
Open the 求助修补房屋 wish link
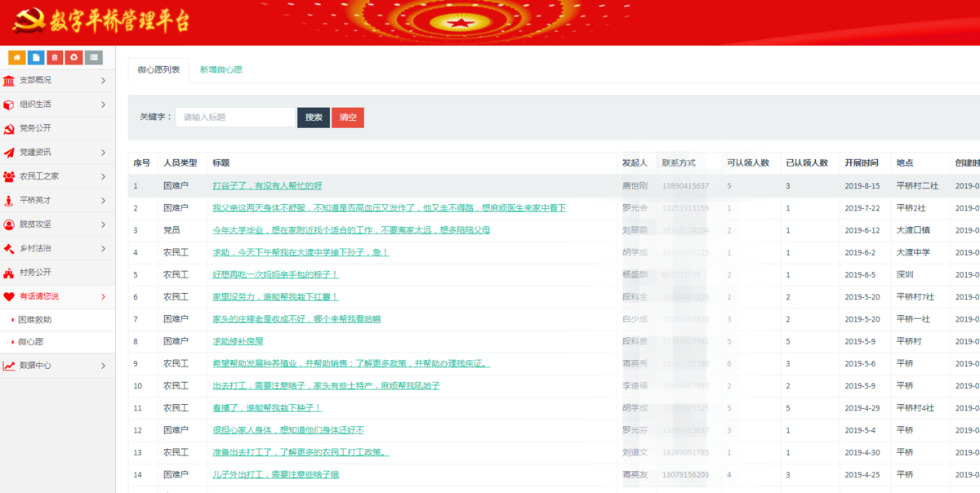pyautogui.click(x=238, y=341)
